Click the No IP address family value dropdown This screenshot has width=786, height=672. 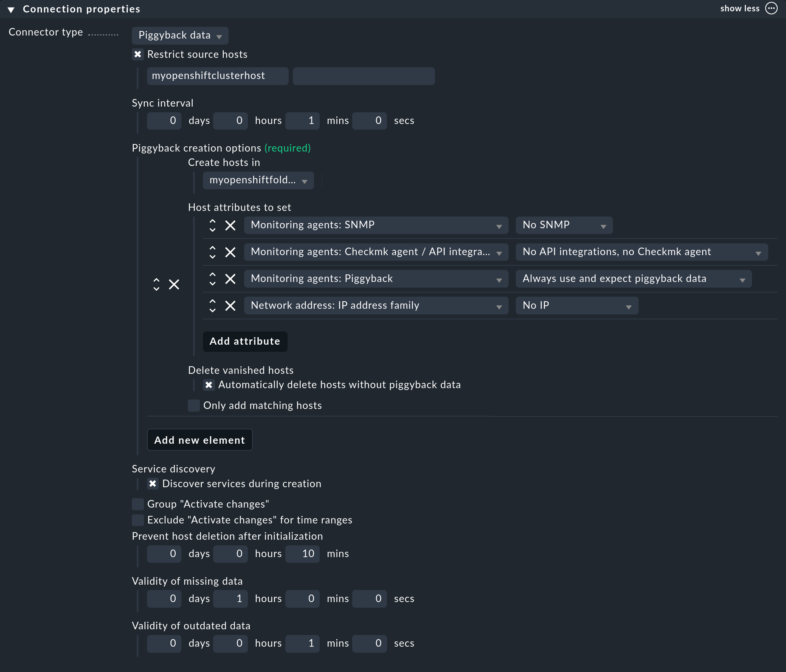click(577, 305)
